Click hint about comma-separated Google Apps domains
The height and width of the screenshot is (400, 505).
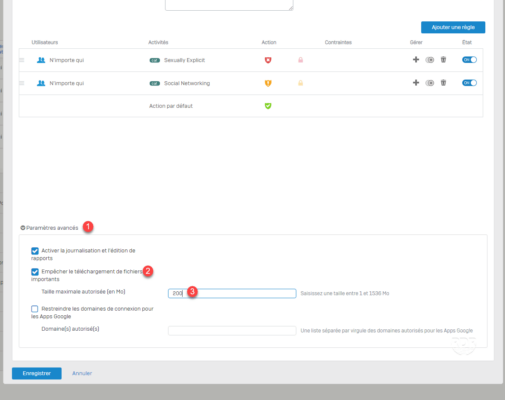pyautogui.click(x=387, y=331)
